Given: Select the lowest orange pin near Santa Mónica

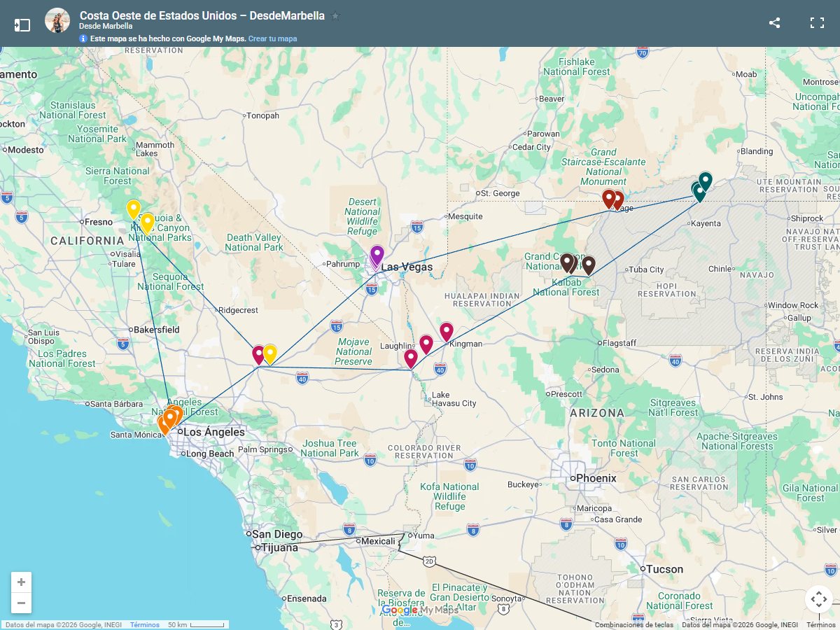Looking at the screenshot, I should click(x=164, y=424).
